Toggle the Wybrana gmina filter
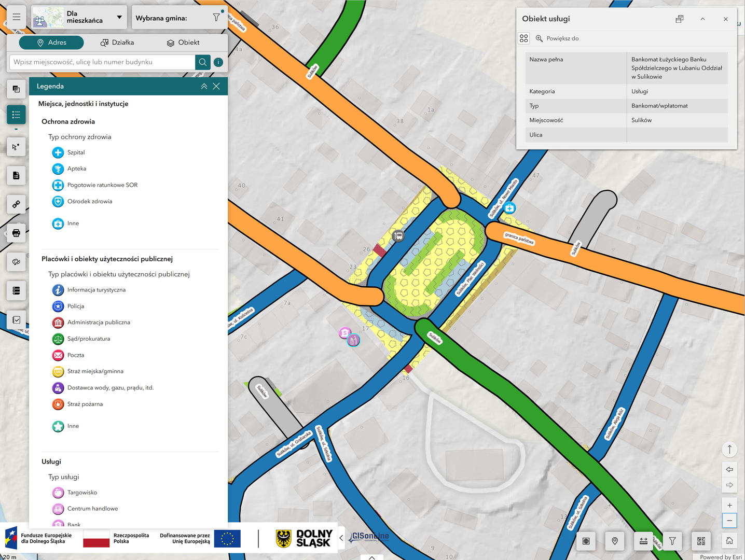The height and width of the screenshot is (560, 745). (216, 18)
